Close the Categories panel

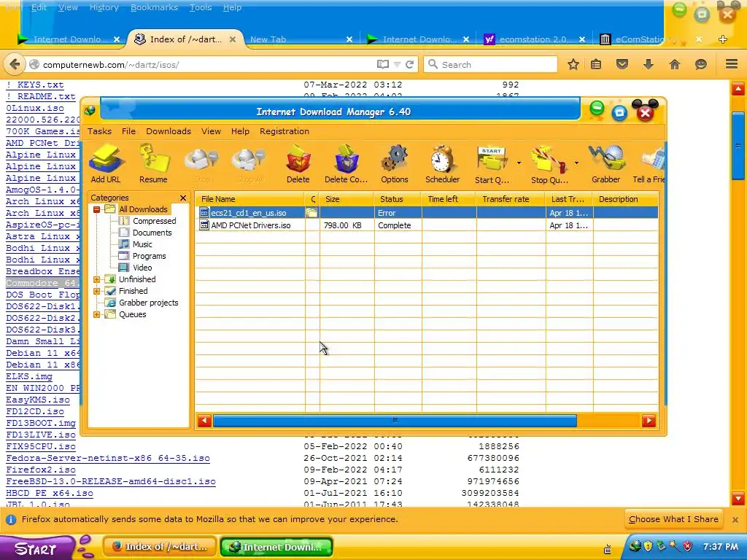point(183,198)
